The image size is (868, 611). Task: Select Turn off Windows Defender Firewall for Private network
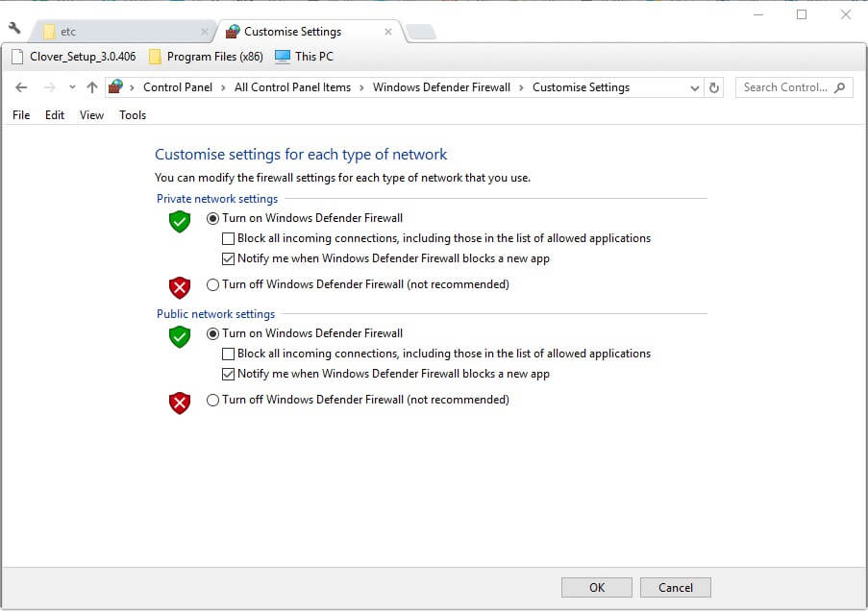point(212,284)
